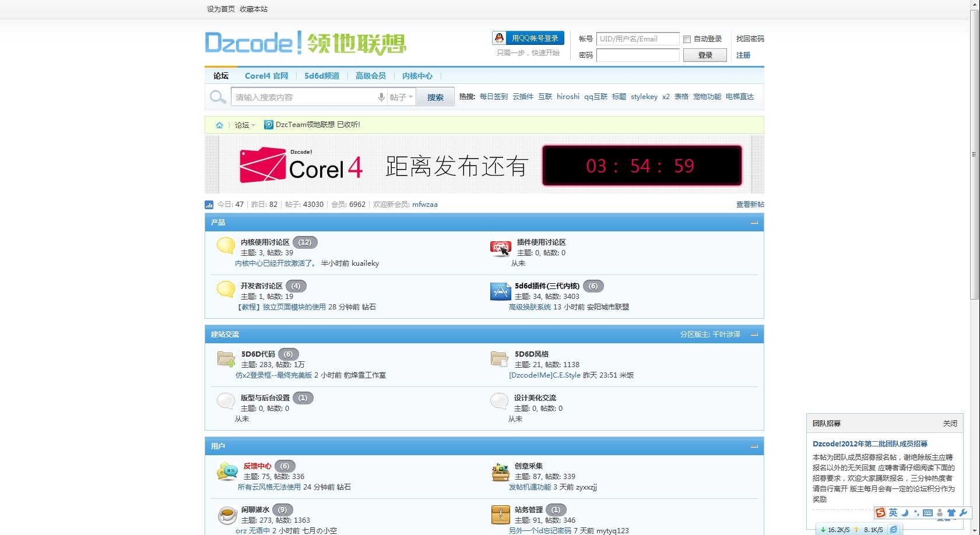Viewport: 980px width, 535px height.
Task: Click the 开发者讨论区 speech bubble icon
Action: click(226, 290)
